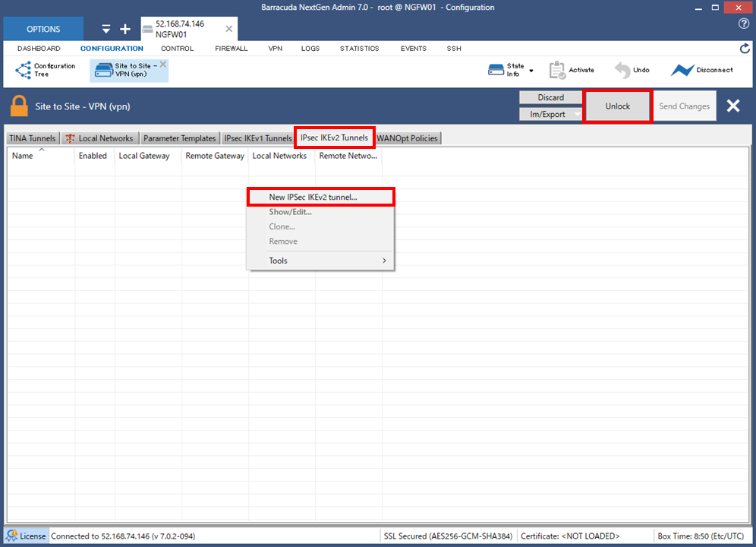756x547 pixels.
Task: Choose New IPSec IKEv2 tunnel from context menu
Action: tap(320, 197)
